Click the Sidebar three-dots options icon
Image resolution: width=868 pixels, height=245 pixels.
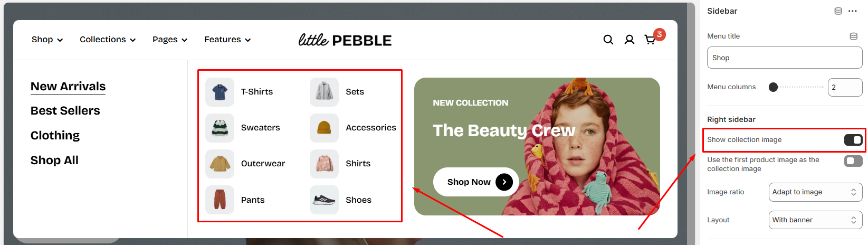pyautogui.click(x=853, y=11)
